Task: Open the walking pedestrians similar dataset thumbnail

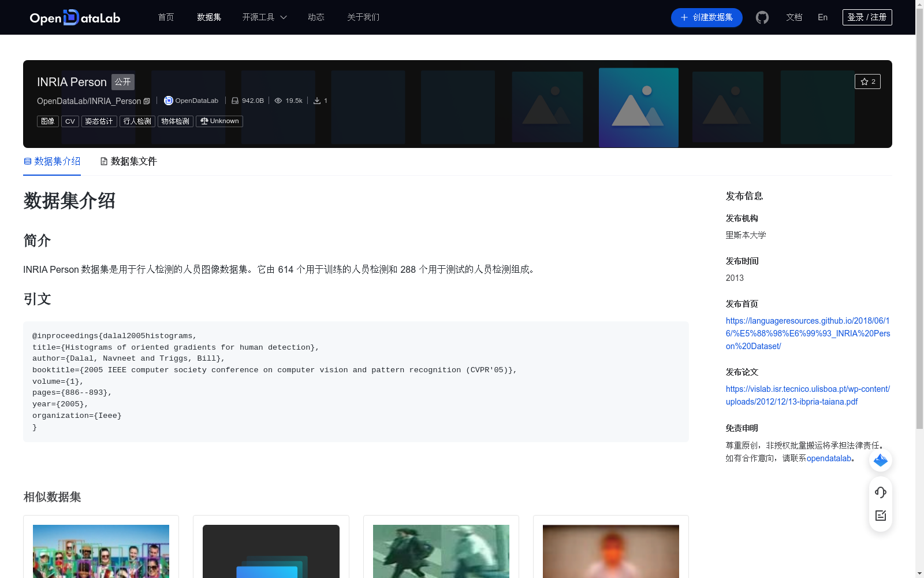Action: [441, 551]
